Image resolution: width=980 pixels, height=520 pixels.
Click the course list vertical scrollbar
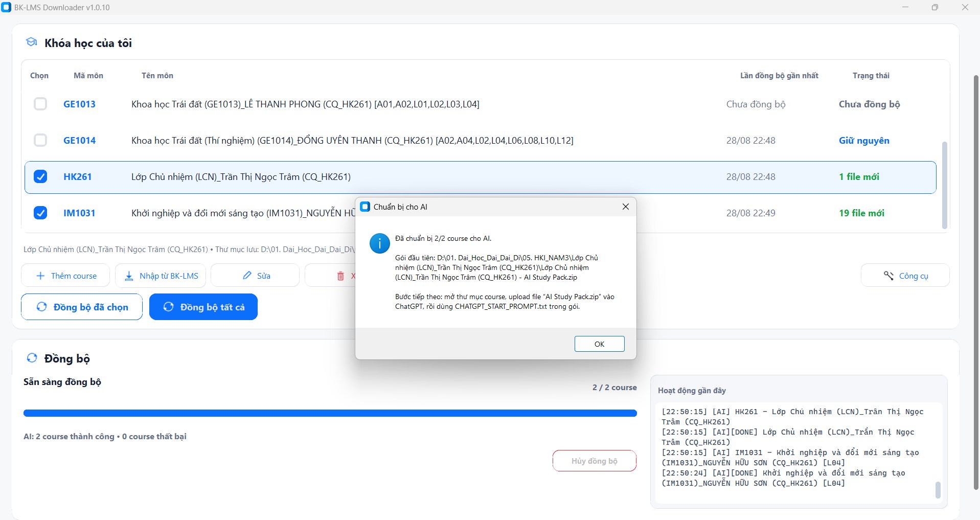click(x=944, y=185)
